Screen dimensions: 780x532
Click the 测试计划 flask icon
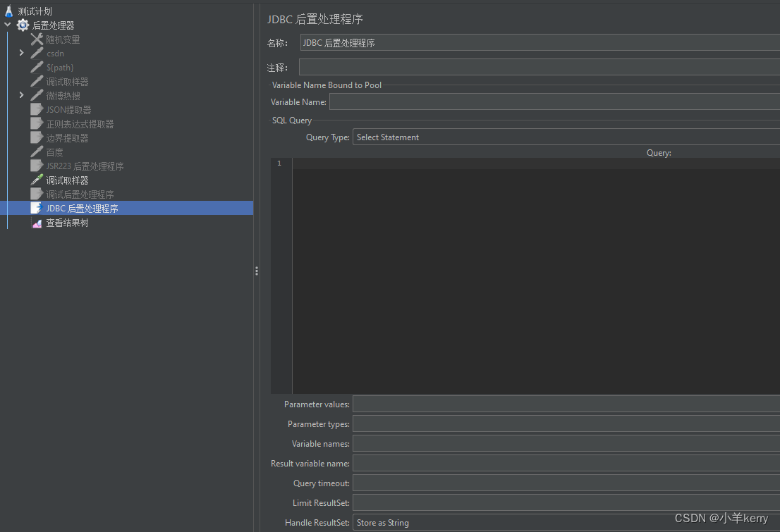pyautogui.click(x=8, y=11)
